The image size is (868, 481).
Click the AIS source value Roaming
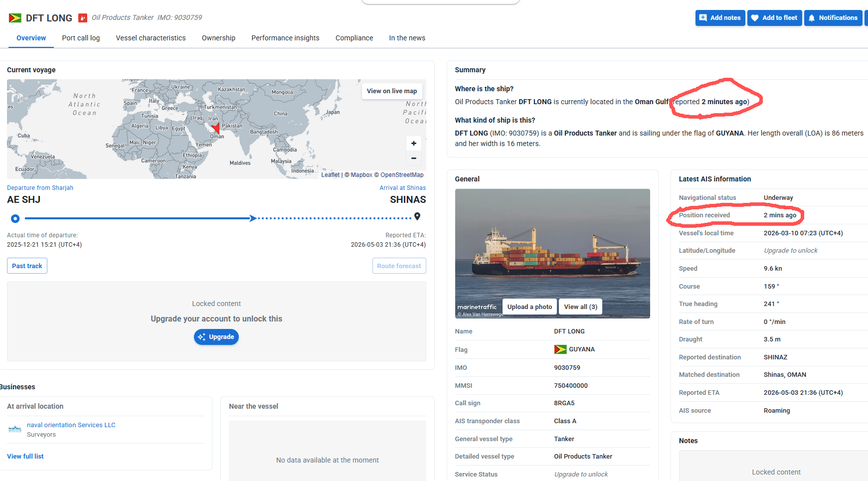[777, 411]
